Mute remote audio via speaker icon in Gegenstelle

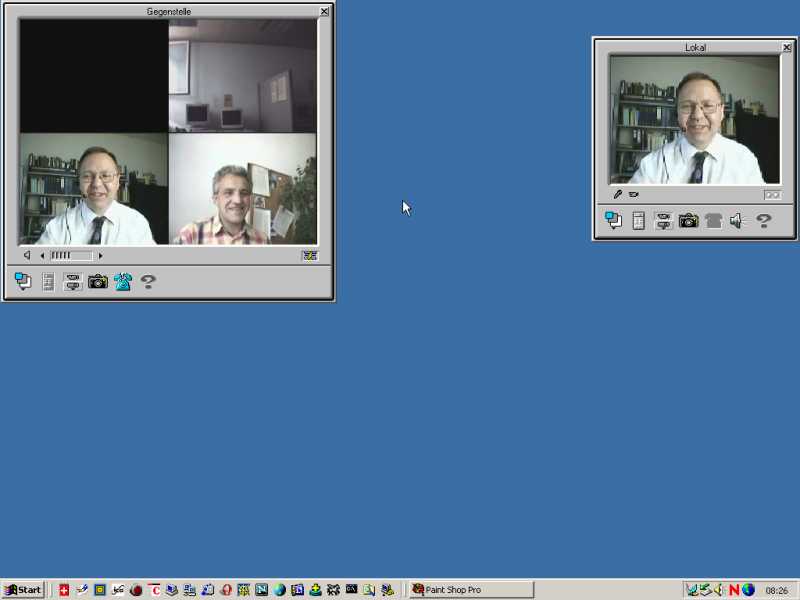click(27, 255)
